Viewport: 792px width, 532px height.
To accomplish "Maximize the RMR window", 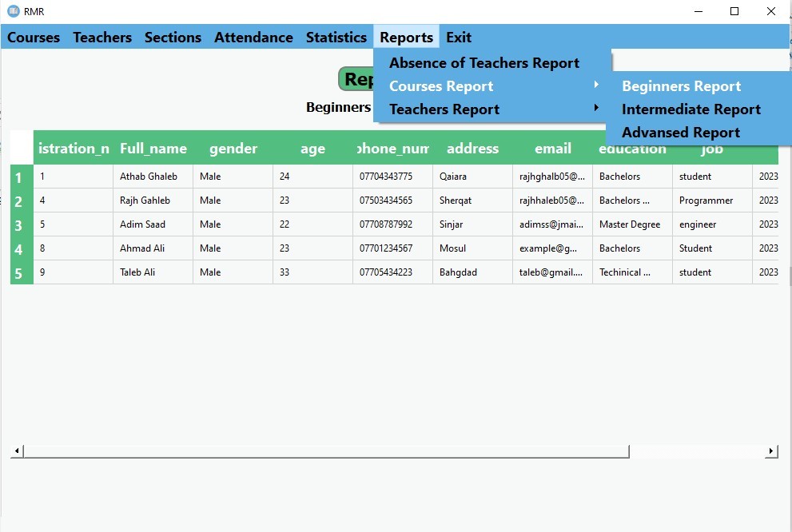I will 734,11.
